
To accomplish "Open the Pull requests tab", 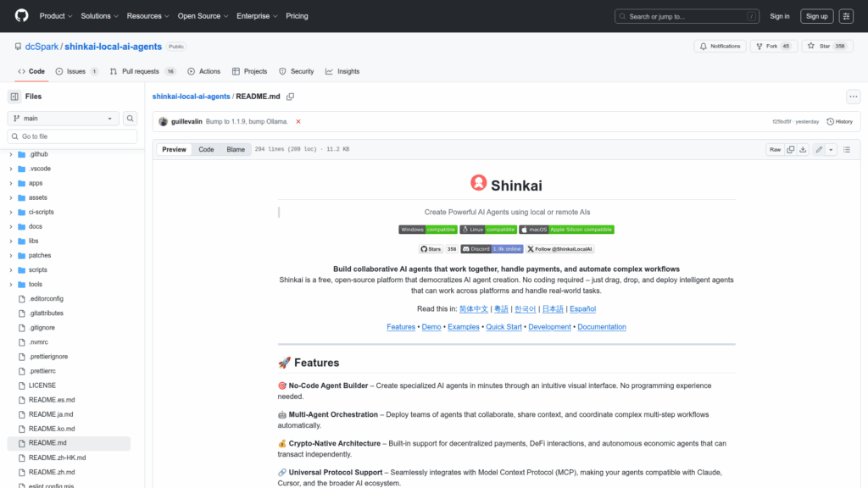I will click(x=141, y=71).
